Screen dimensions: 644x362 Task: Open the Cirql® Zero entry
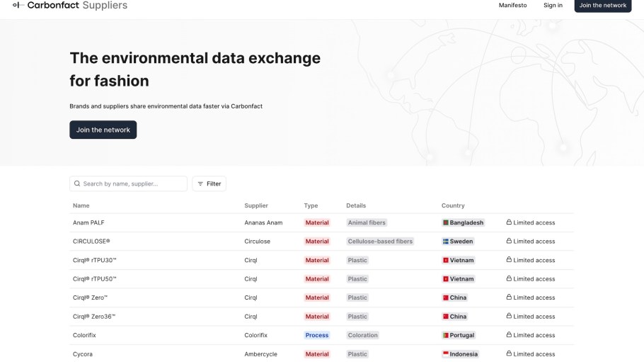(x=90, y=298)
